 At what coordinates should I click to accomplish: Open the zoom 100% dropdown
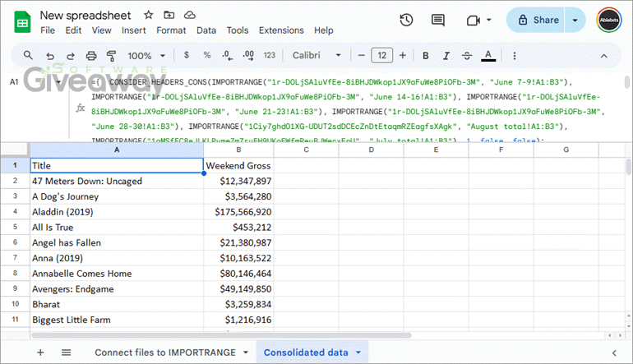[148, 56]
